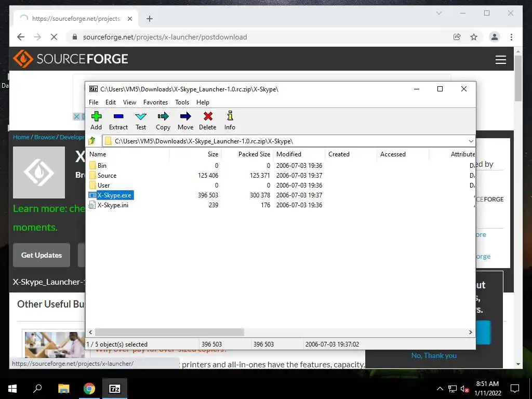Open the Chrome profile avatar
The height and width of the screenshot is (399, 532).
point(495,37)
